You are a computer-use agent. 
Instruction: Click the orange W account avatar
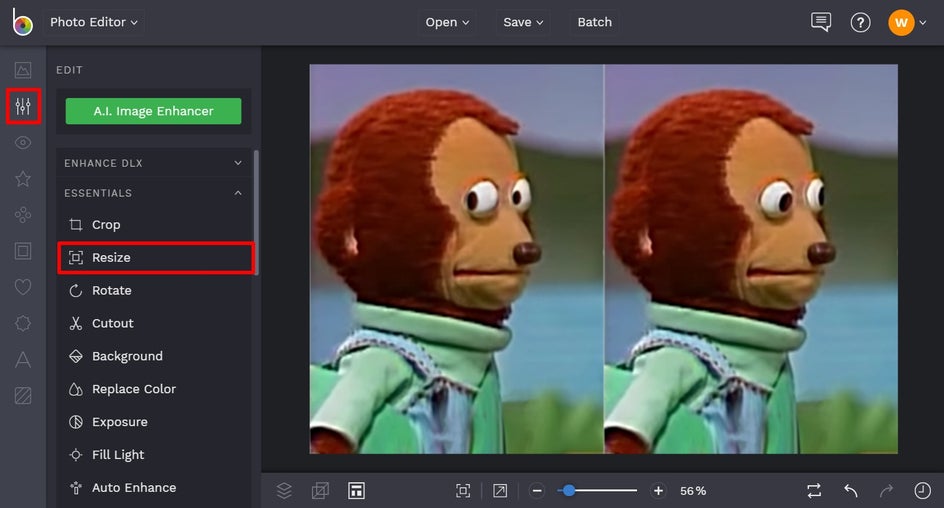[x=901, y=23]
